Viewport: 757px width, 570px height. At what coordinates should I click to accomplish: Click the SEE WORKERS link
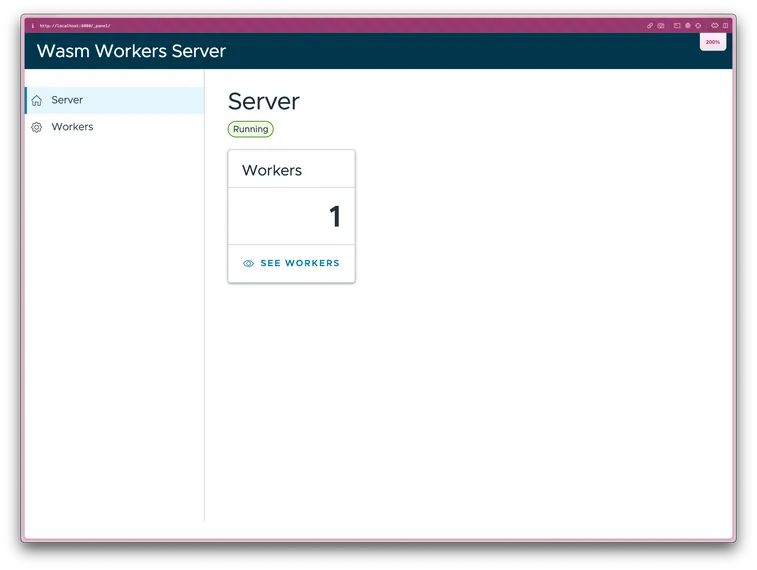click(x=299, y=264)
